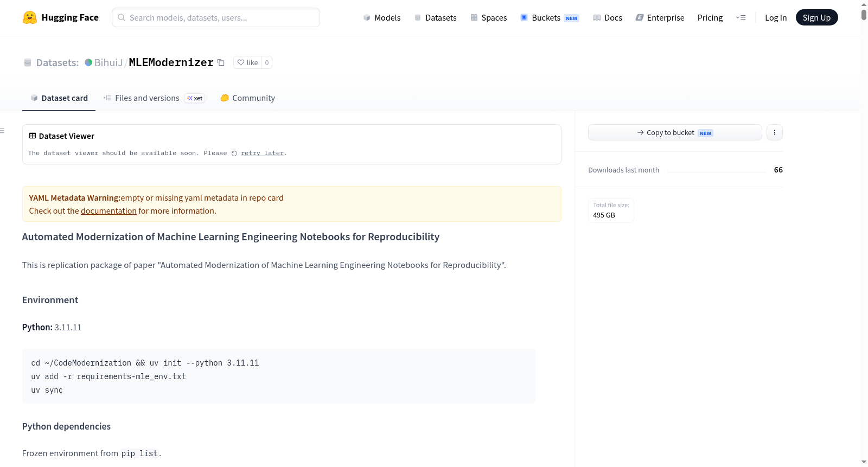Click the retry refresh icon in Dataset Viewer
Viewport: 868px width, 467px height.
(234, 153)
